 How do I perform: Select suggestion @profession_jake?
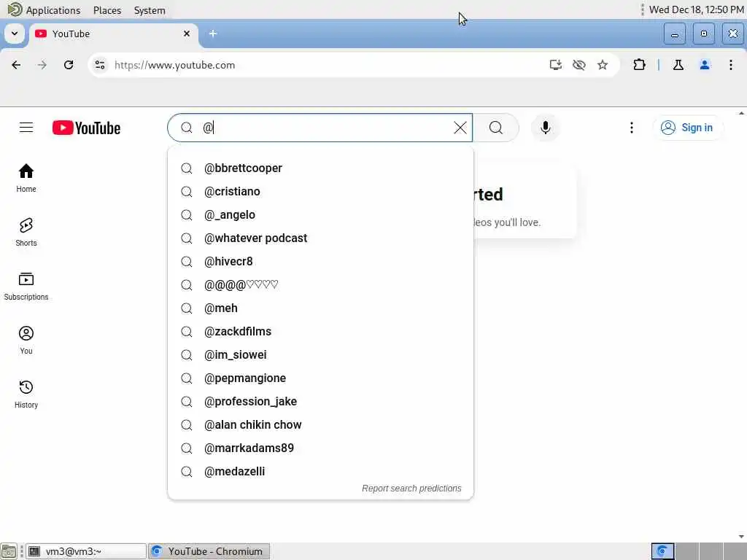(x=321, y=402)
